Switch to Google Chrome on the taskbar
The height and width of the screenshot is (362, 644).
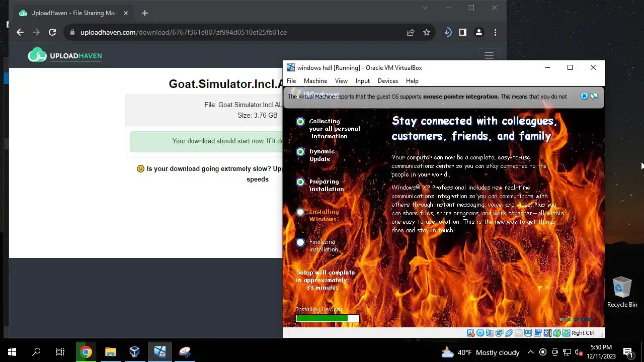pos(86,352)
